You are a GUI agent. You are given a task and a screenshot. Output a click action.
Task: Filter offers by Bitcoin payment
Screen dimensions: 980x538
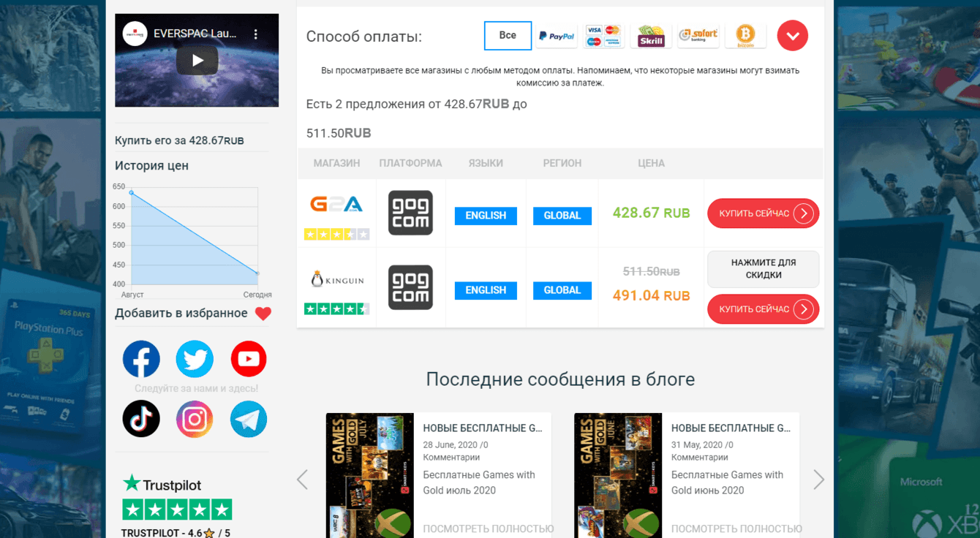click(x=745, y=35)
